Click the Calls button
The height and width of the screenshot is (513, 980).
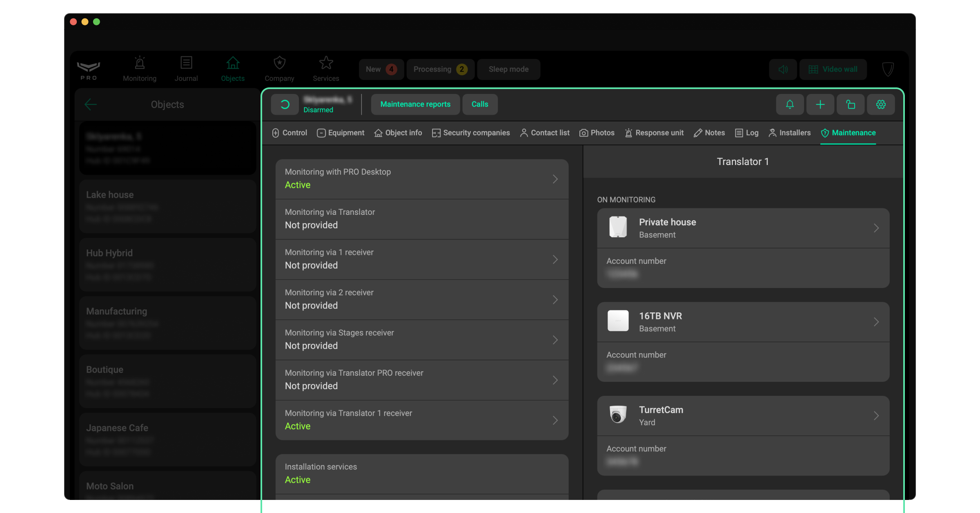(480, 105)
